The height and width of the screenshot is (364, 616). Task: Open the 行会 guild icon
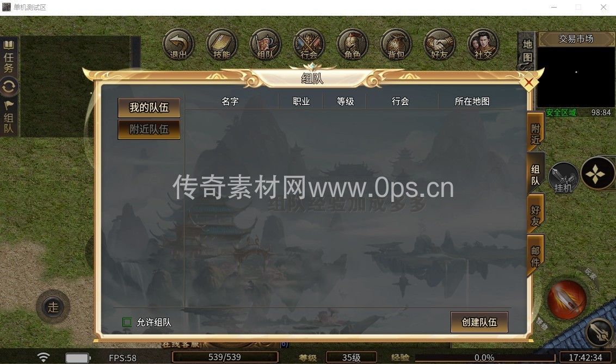tap(309, 45)
